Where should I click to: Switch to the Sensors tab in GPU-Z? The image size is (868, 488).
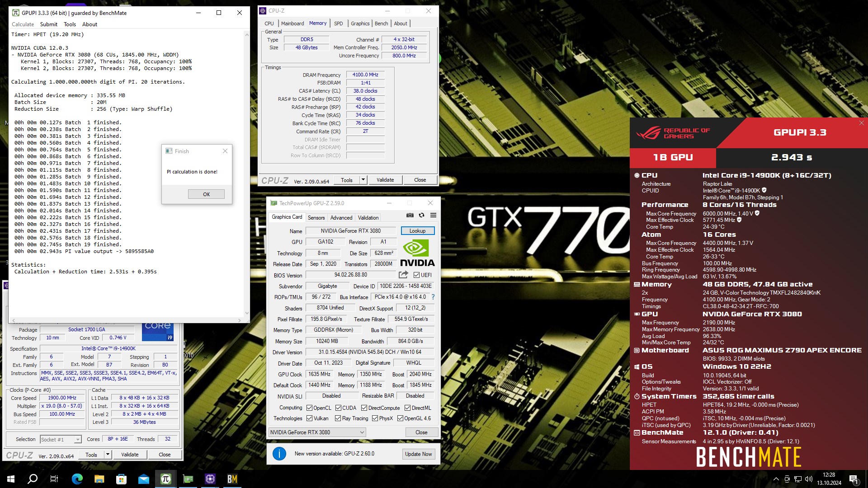coord(316,217)
